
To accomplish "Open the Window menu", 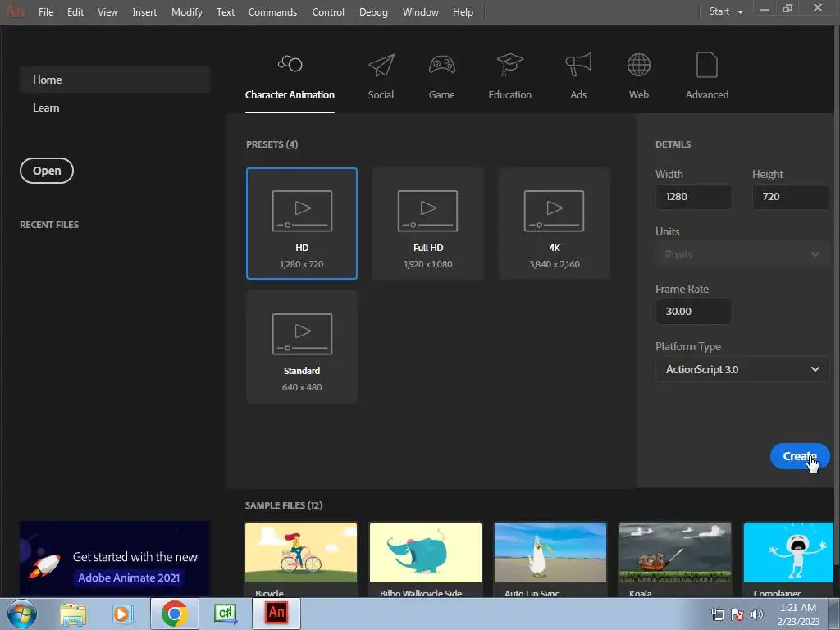I will point(421,11).
